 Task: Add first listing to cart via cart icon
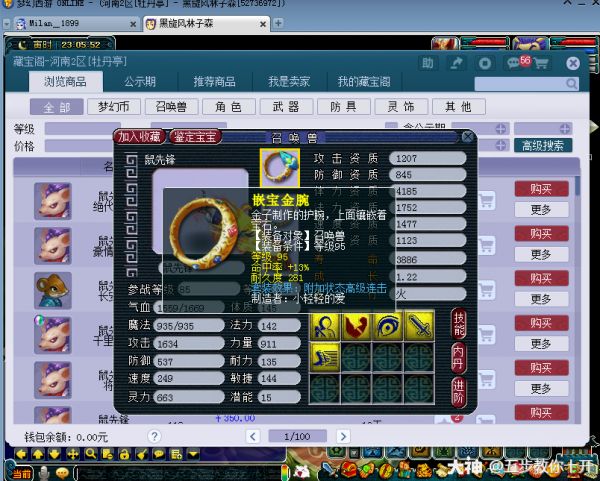point(486,200)
